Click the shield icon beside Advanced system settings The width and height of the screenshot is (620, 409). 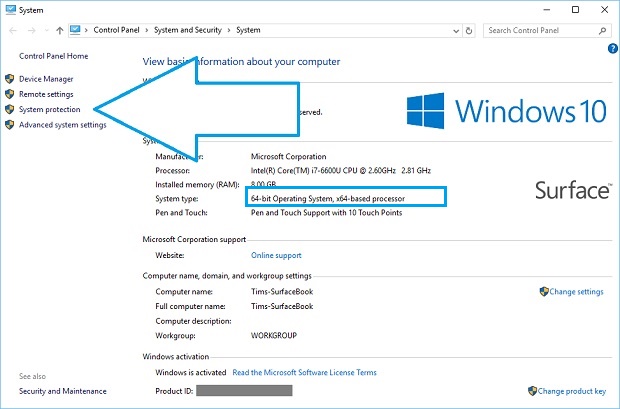10,125
